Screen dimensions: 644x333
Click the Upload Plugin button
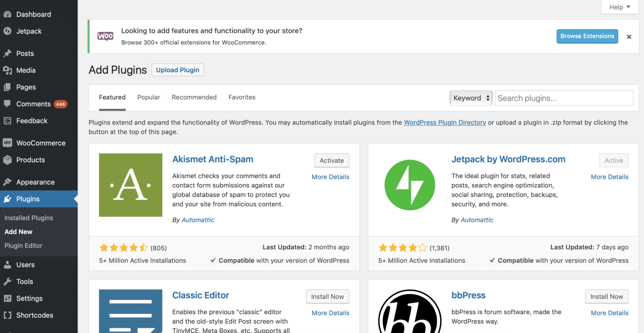[178, 70]
